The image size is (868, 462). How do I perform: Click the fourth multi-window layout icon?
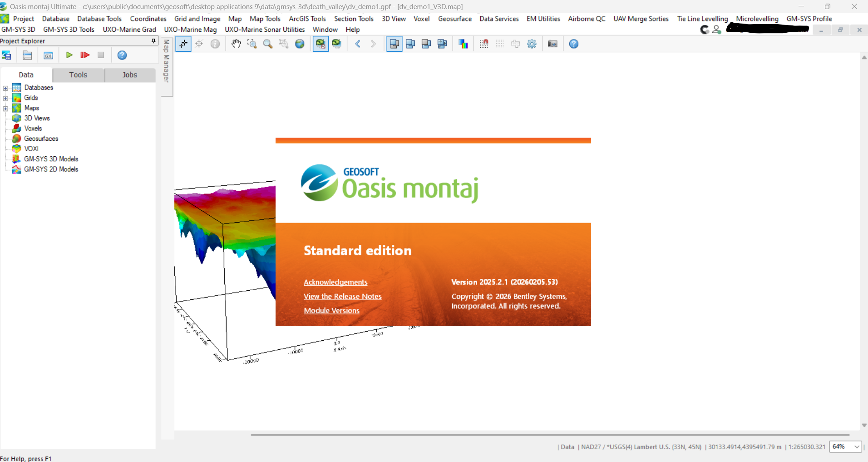(x=442, y=44)
